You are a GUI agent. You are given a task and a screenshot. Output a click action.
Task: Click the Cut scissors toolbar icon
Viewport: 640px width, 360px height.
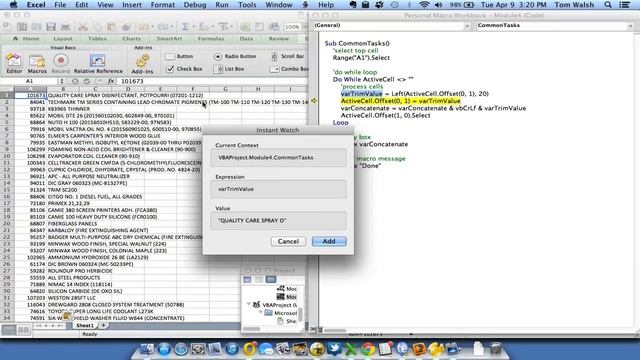click(83, 27)
